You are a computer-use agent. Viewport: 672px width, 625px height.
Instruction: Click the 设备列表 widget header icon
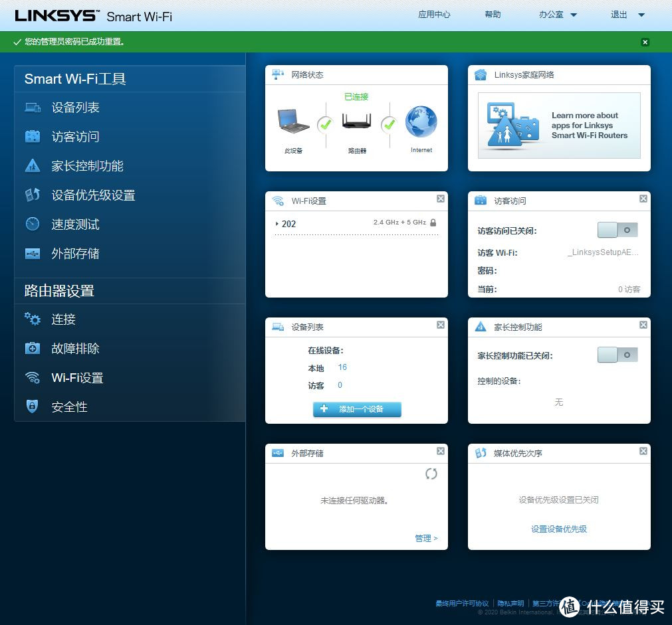coord(278,327)
